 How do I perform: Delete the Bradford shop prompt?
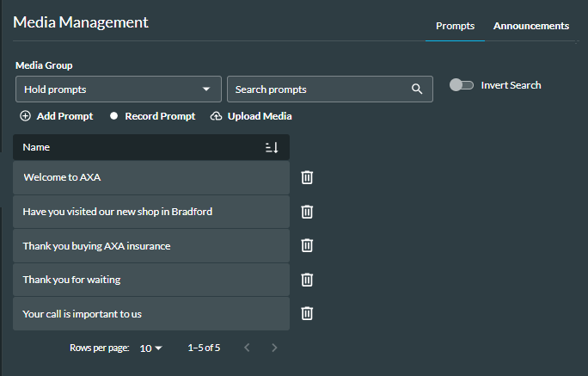(x=307, y=212)
